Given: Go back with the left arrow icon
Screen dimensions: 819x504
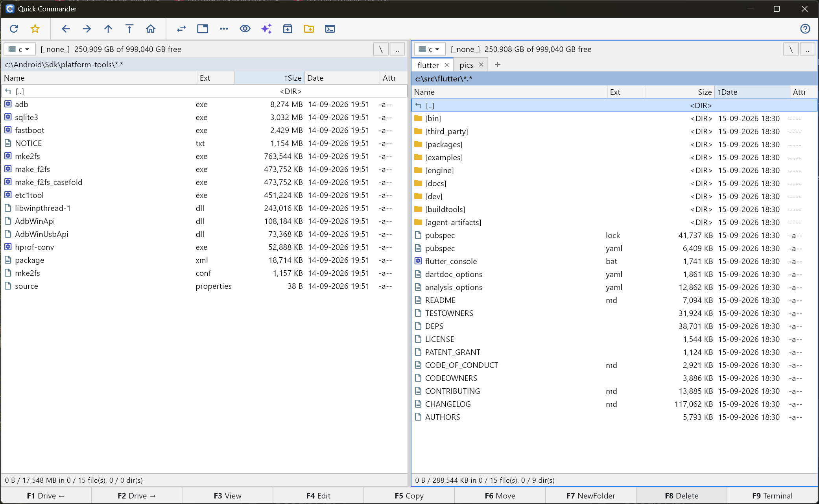Looking at the screenshot, I should tap(66, 29).
